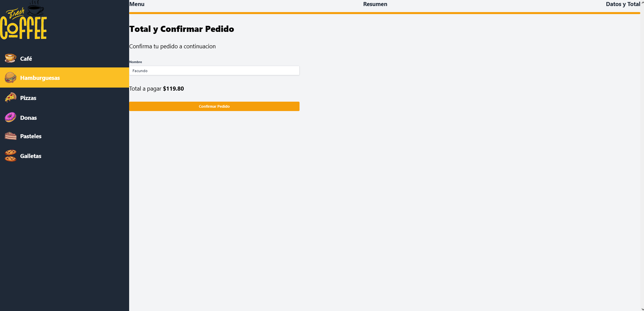
Task: Open the Pizzas category page
Action: (x=28, y=97)
